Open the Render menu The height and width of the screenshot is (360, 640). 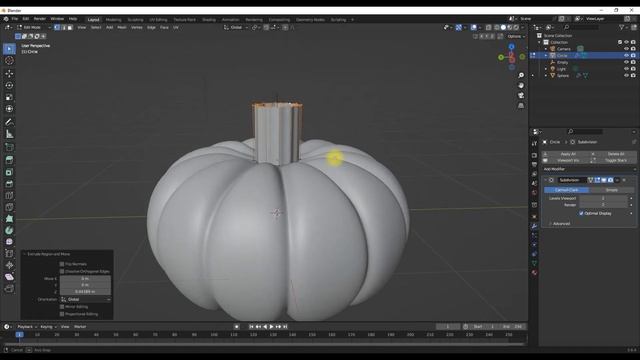[40, 19]
